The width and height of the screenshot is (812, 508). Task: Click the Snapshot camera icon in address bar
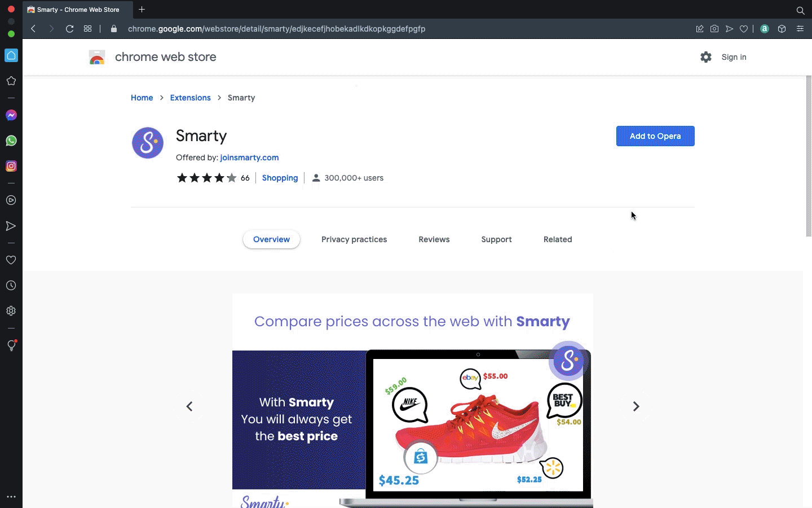714,29
